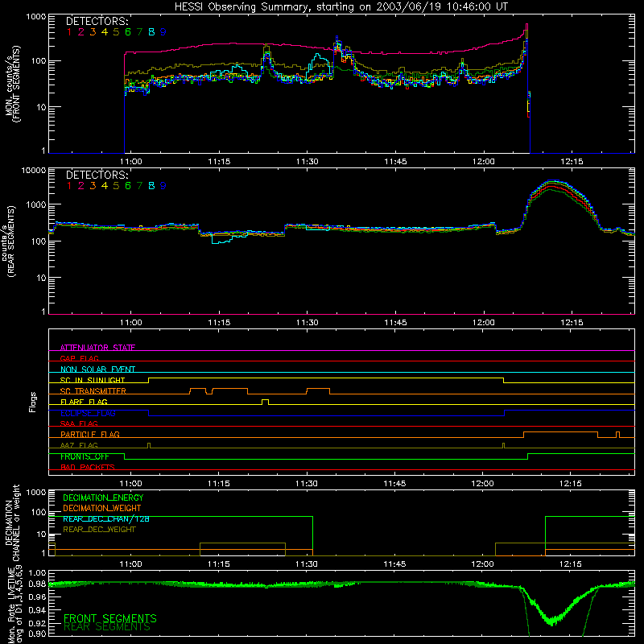Click 11:15 tick label under rear segments plot

tap(219, 323)
